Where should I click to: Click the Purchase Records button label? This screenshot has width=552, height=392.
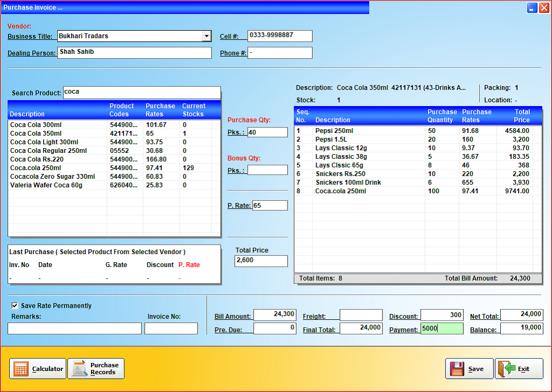click(104, 368)
